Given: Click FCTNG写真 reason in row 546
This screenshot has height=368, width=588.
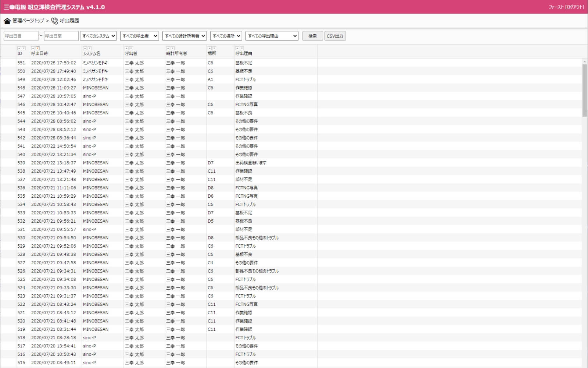Looking at the screenshot, I should pos(247,105).
